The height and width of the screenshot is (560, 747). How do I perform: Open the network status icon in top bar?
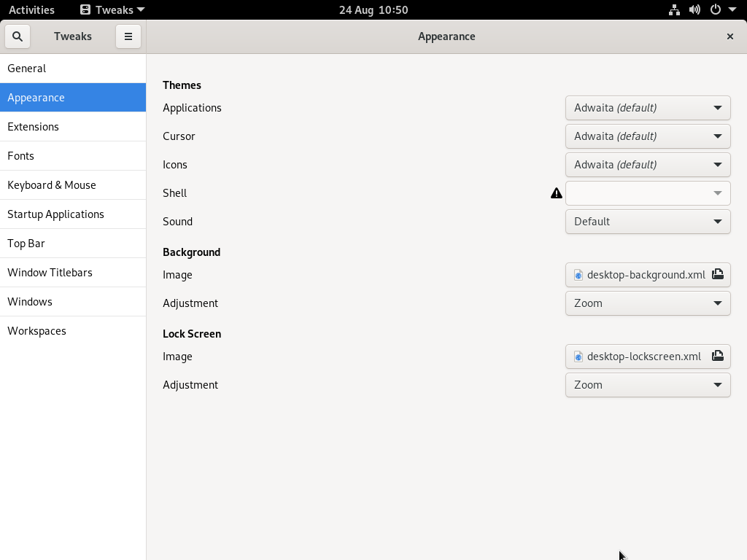click(674, 10)
